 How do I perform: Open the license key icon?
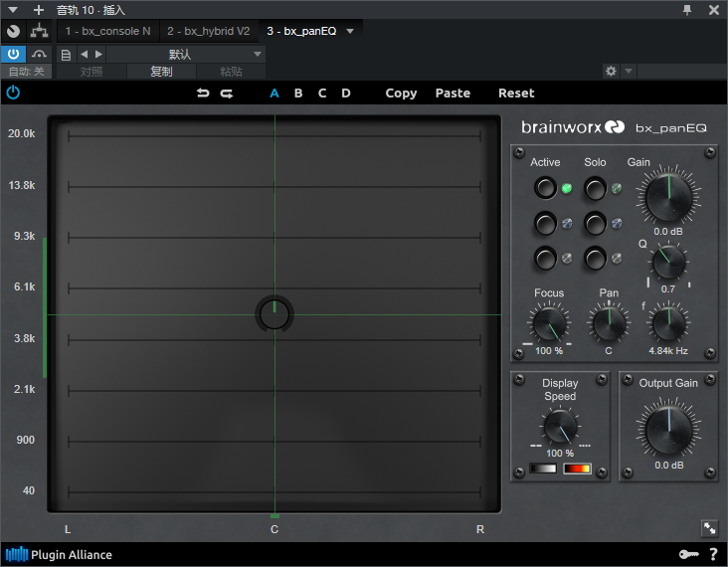tap(688, 554)
